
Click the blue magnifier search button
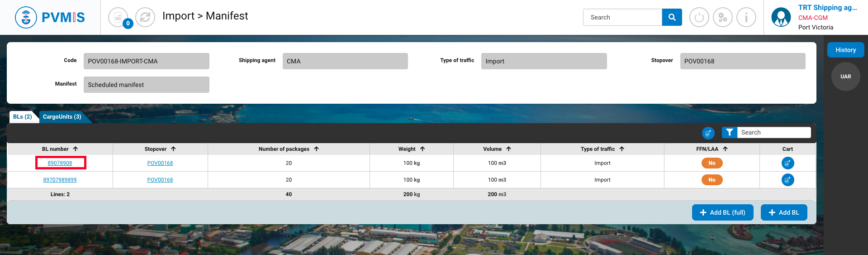[672, 17]
